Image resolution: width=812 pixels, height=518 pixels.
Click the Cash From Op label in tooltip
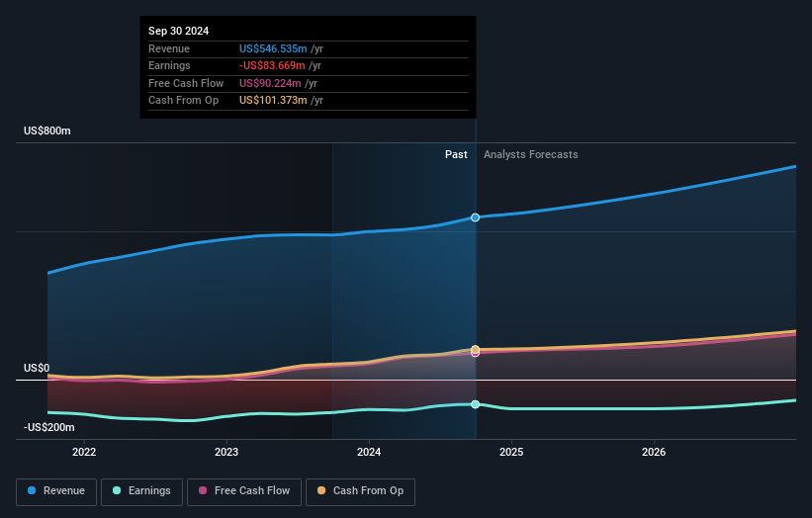(x=183, y=101)
